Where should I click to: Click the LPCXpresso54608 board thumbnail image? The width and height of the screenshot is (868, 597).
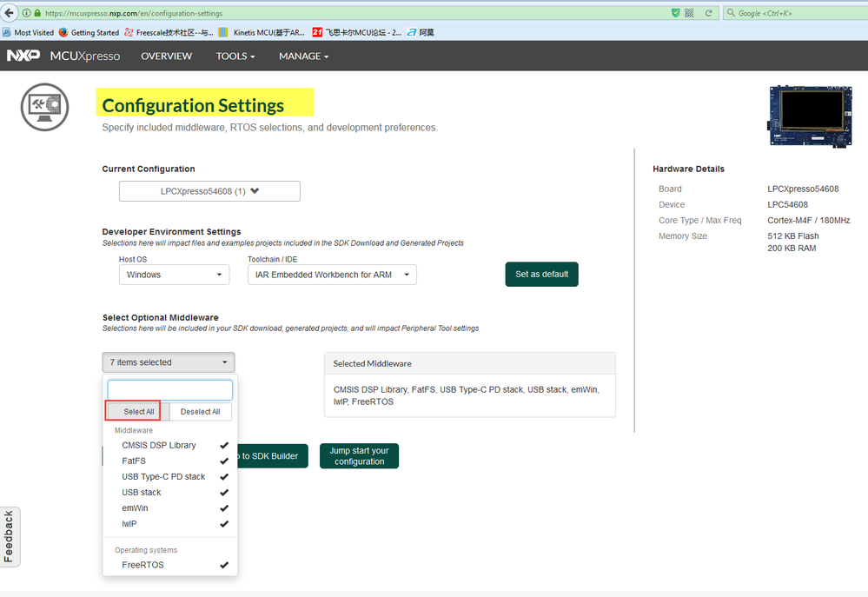click(x=810, y=116)
